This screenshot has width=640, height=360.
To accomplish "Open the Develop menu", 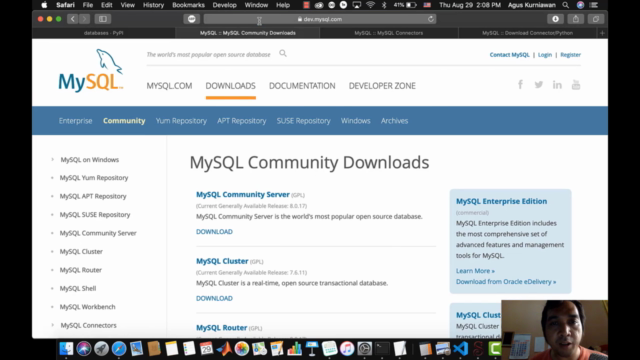I will (x=224, y=5).
